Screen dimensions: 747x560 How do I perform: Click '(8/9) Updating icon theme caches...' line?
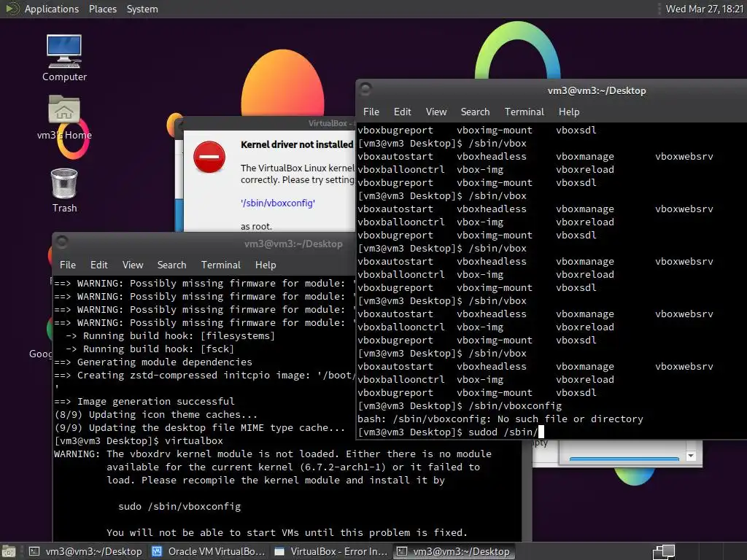coord(156,415)
